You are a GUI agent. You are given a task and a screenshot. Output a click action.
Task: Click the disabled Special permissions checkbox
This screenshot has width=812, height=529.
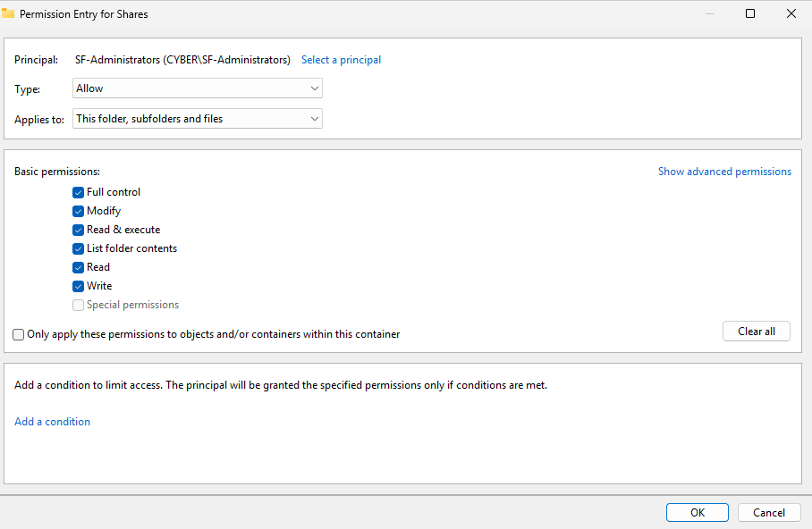click(x=79, y=305)
